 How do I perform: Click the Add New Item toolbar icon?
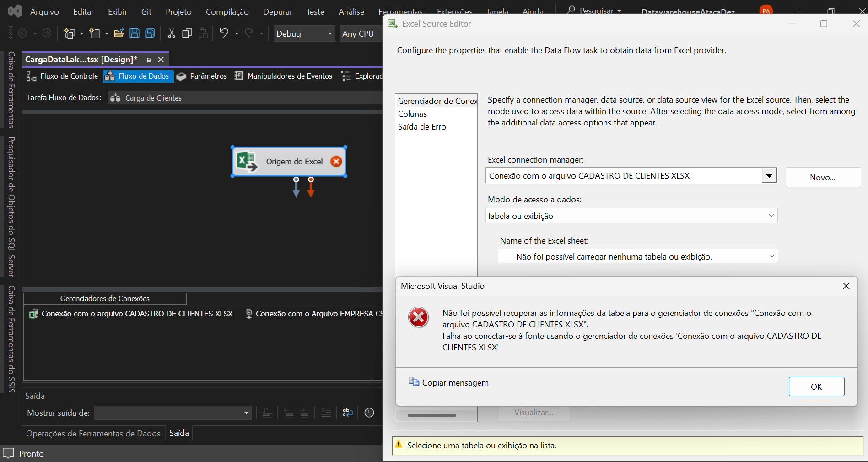coord(95,33)
